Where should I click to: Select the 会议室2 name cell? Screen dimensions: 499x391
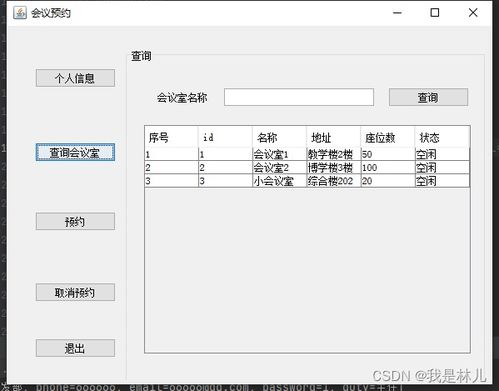click(x=279, y=167)
